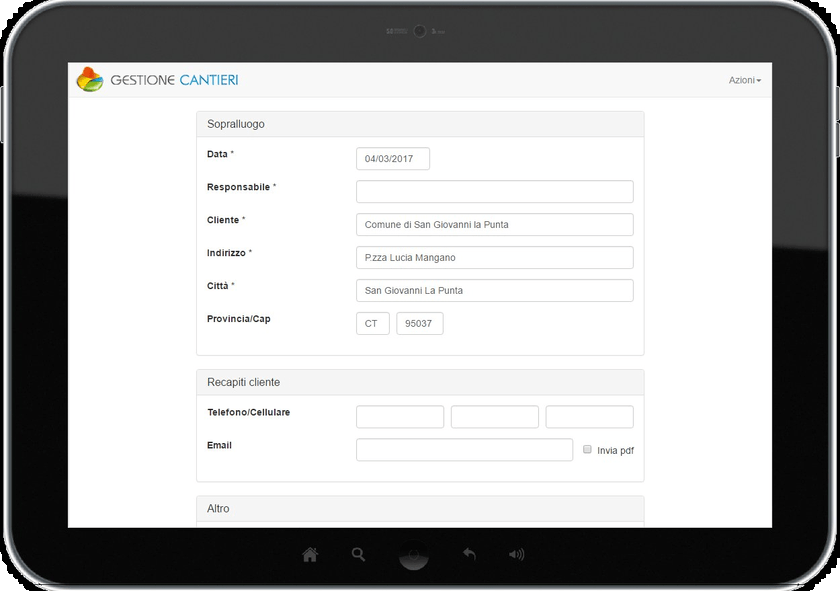Focus the empty Responsabile field

click(x=494, y=191)
